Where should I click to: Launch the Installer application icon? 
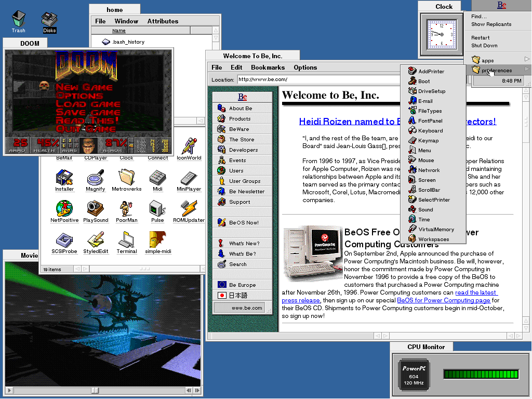click(64, 180)
